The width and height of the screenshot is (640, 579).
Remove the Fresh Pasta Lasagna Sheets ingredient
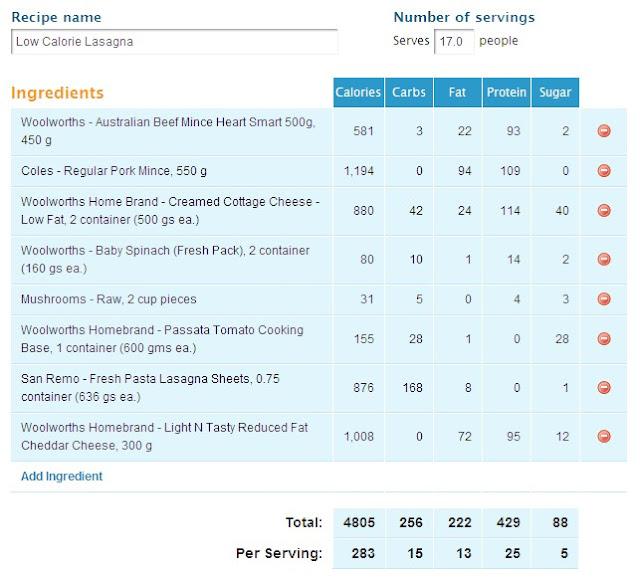604,387
